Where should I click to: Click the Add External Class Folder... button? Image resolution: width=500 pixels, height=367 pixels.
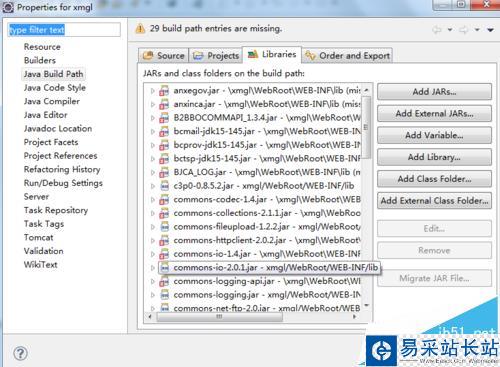click(434, 201)
